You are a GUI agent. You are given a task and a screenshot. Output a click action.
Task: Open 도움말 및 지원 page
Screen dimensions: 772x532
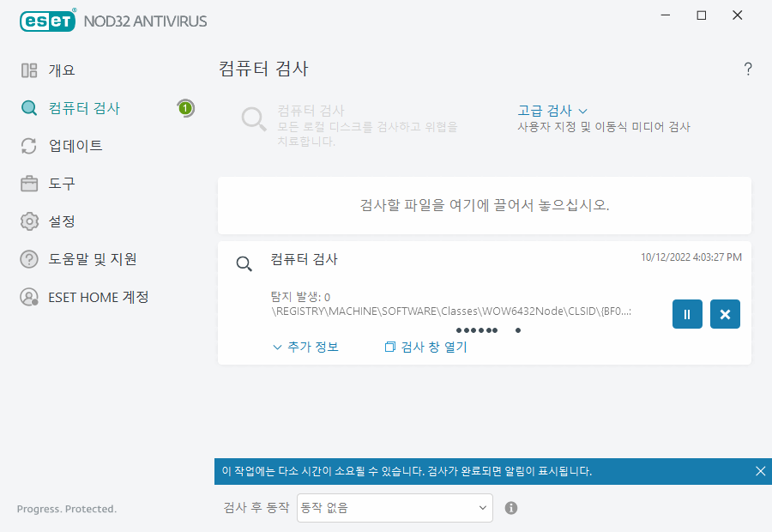point(92,259)
